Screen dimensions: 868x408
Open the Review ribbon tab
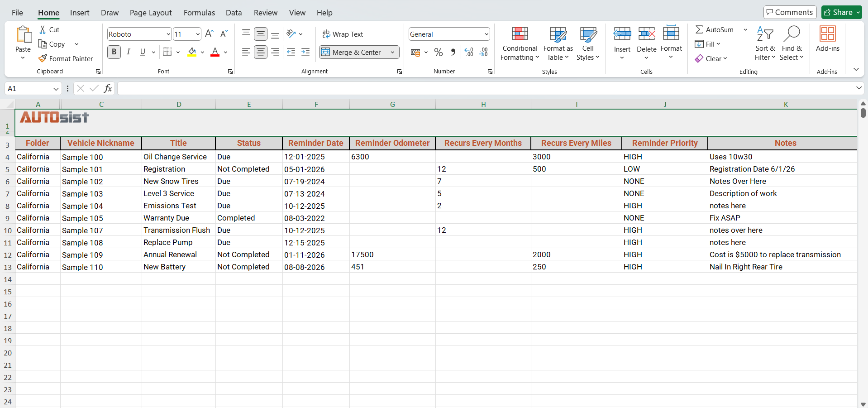(x=265, y=13)
